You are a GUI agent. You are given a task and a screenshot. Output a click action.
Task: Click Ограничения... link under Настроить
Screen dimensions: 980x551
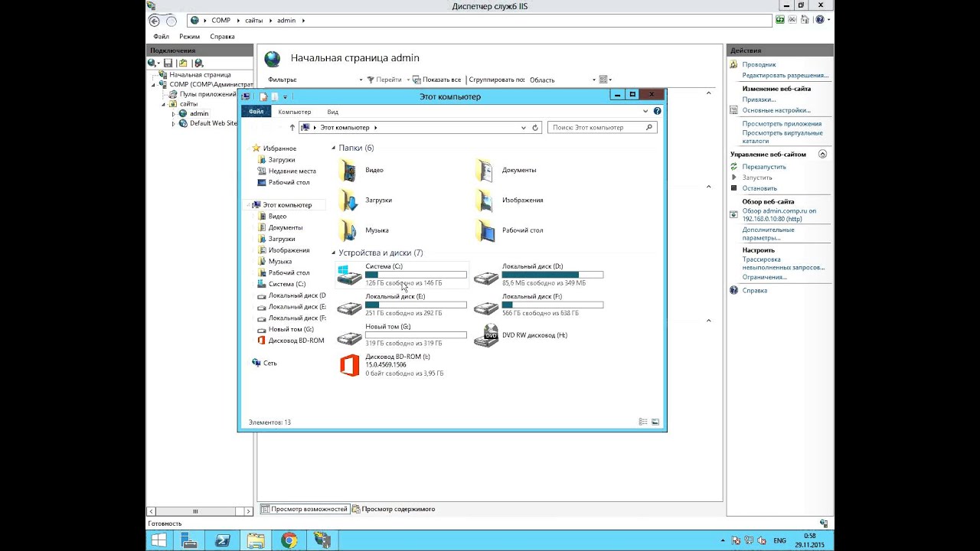point(764,277)
